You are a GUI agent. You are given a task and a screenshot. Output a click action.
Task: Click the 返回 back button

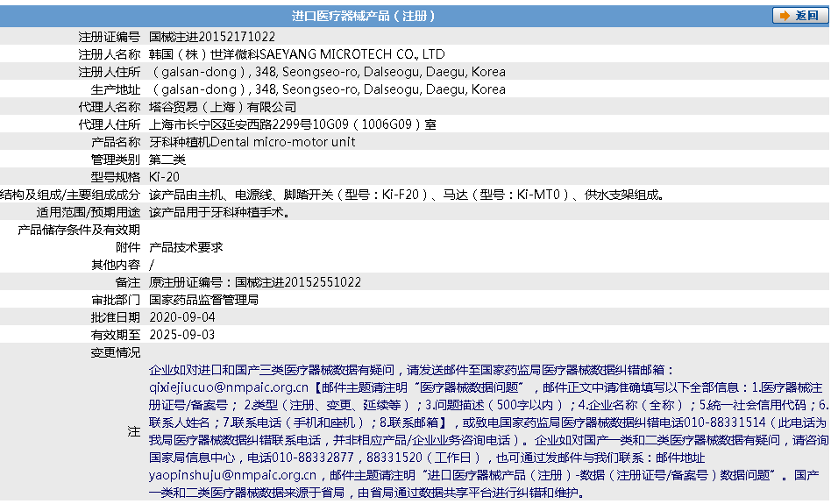800,16
